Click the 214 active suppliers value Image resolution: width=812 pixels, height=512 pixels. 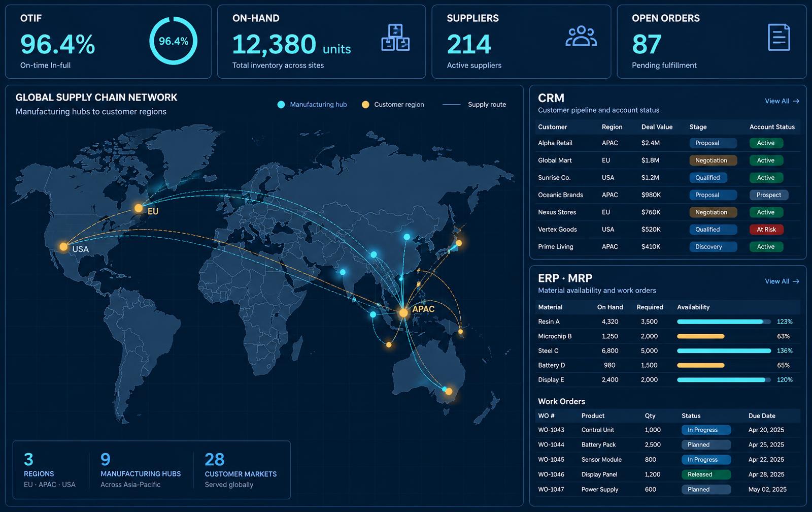[x=469, y=45]
